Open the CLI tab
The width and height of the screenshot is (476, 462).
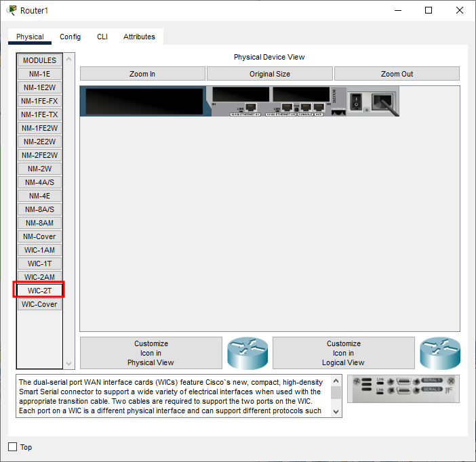point(102,37)
